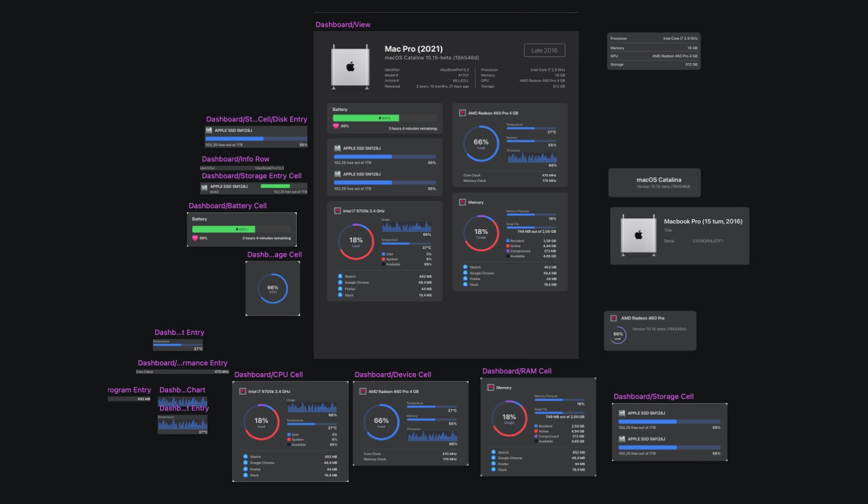This screenshot has height=504, width=868.
Task: Click chip icon beside AMD Radeon in Dashboard/View
Action: (463, 113)
